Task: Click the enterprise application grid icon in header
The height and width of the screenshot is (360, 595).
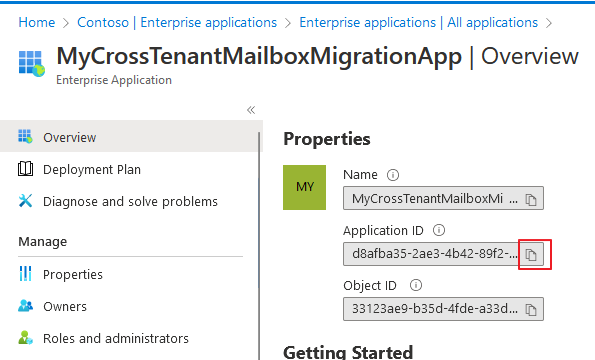Action: coord(31,64)
